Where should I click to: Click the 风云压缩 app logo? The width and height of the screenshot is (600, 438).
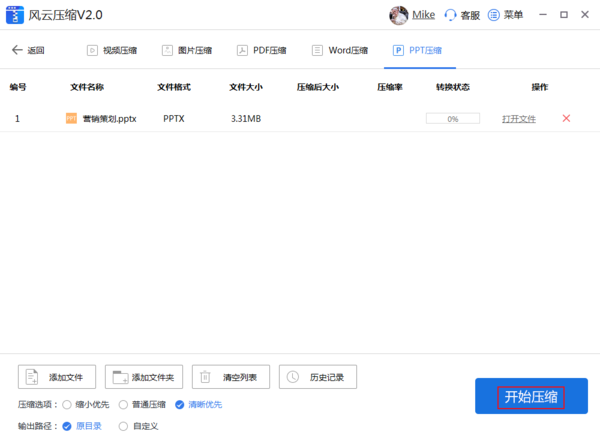pyautogui.click(x=15, y=15)
